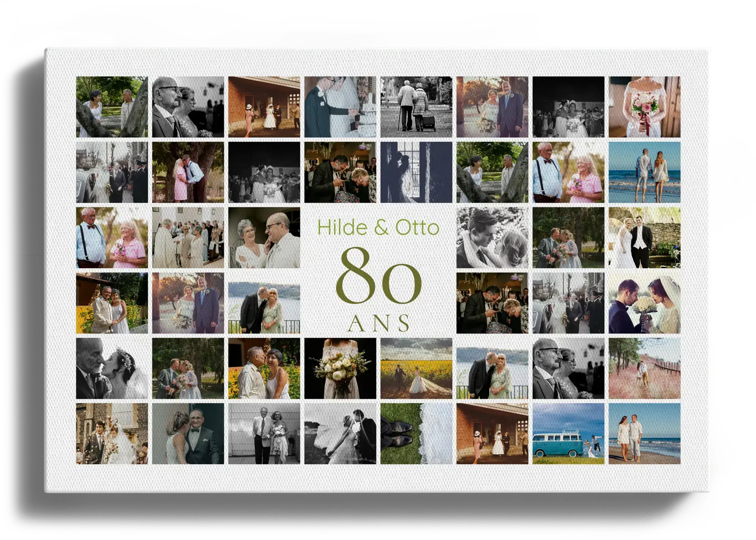Click the blue camper van photo
Viewport: 756px width, 540px height.
[568, 433]
